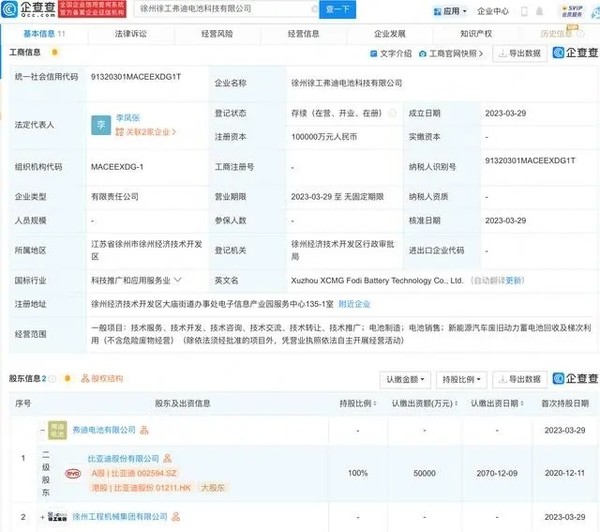Click equity icon beside 弗迪电池有限公司
The width and height of the screenshot is (600, 532).
(142, 429)
